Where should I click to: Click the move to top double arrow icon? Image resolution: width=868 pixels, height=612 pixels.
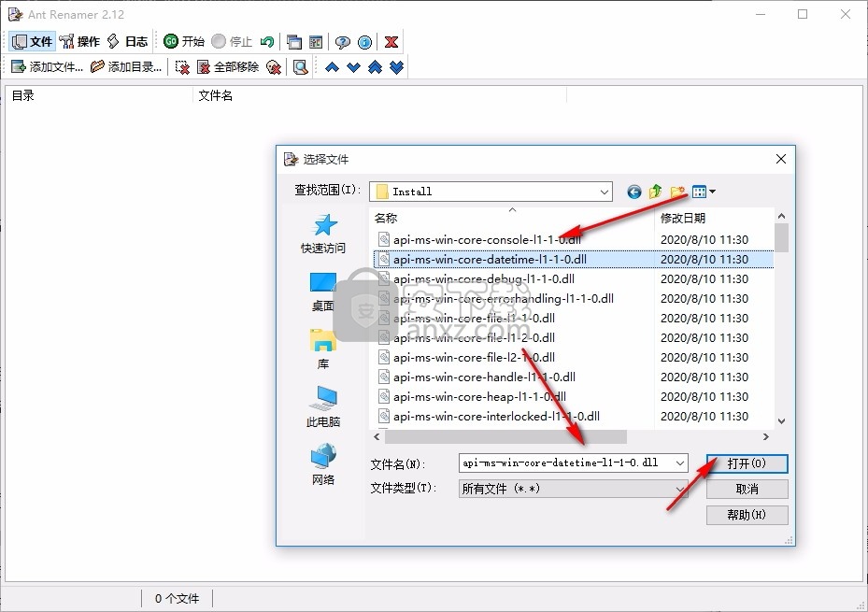(x=375, y=67)
